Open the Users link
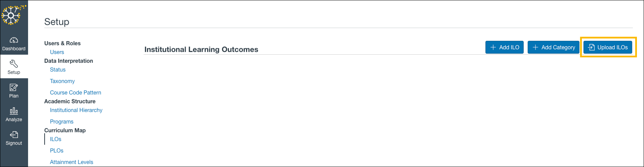The width and height of the screenshot is (644, 167). [57, 52]
